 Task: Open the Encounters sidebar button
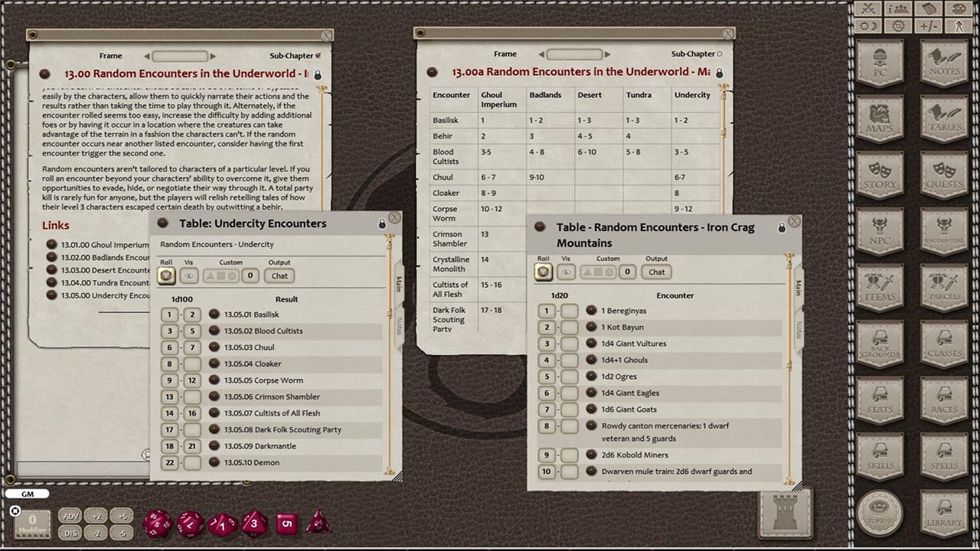944,233
